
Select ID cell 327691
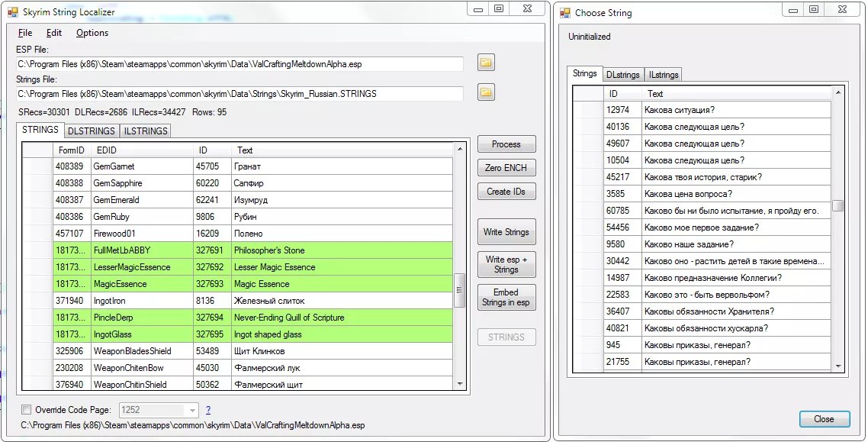coord(213,250)
